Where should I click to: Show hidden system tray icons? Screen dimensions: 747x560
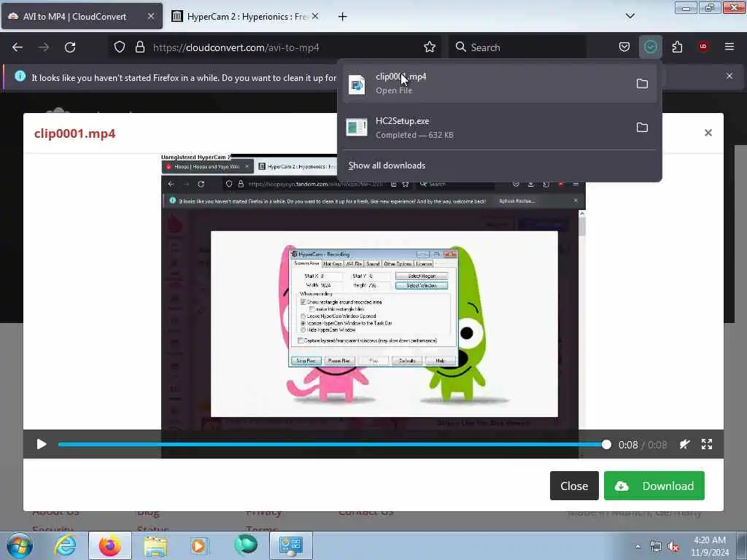pyautogui.click(x=638, y=546)
